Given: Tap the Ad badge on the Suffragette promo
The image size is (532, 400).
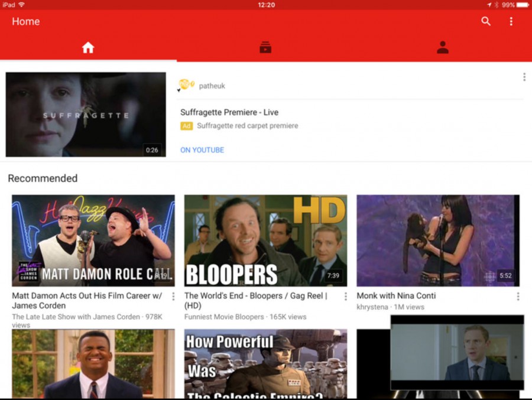Looking at the screenshot, I should point(187,125).
